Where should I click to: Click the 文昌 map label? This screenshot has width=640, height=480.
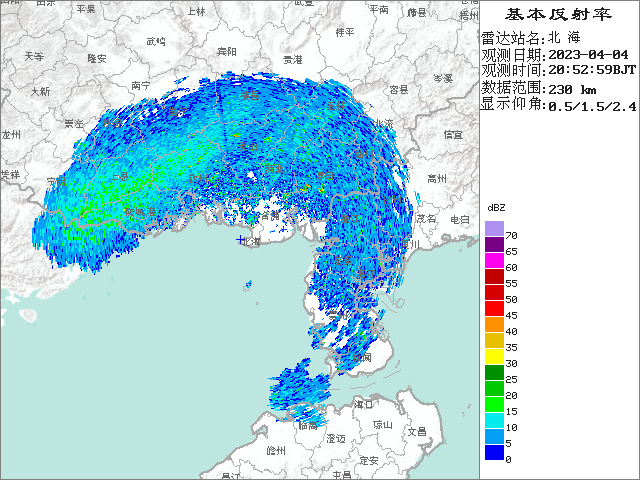click(x=417, y=431)
